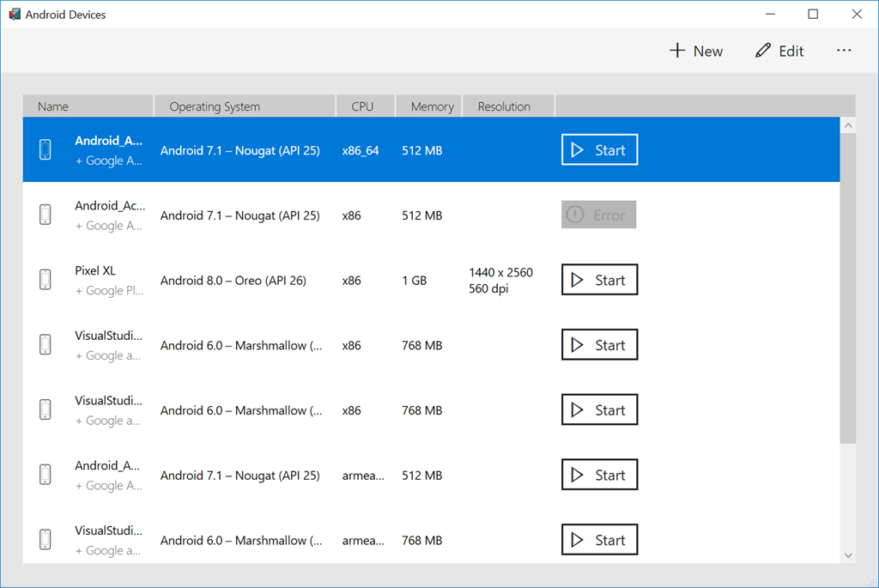Sort by the Name column header
Screen dimensions: 879x588
53,106
